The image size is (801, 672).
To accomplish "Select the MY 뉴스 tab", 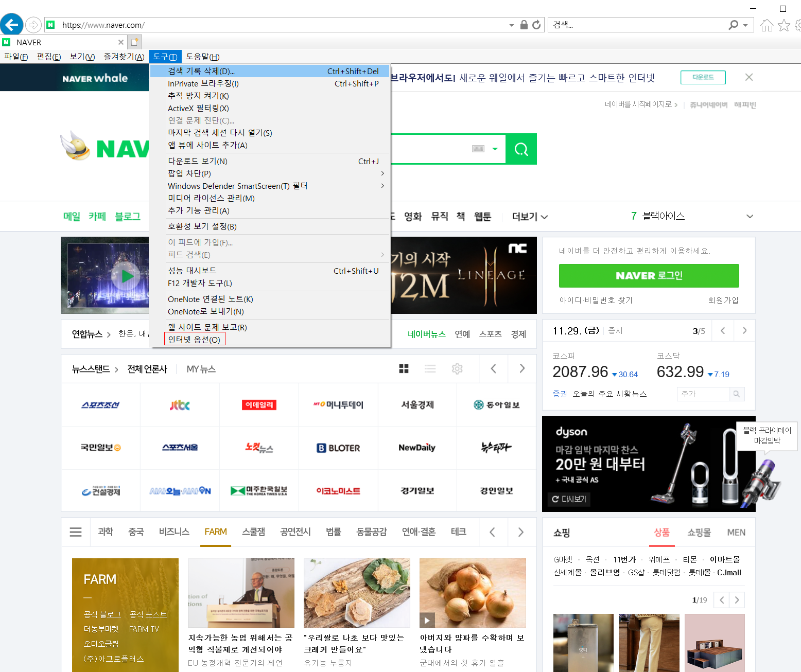I will 201,369.
